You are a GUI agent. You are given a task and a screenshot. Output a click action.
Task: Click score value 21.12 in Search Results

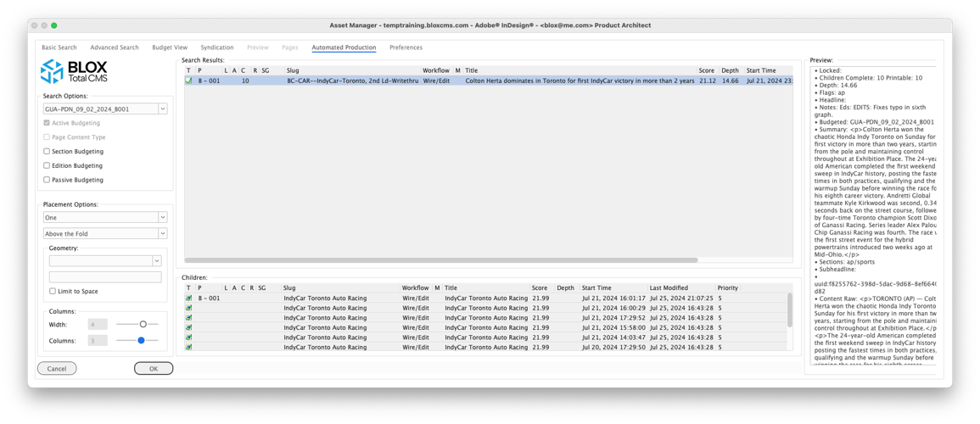coord(708,81)
